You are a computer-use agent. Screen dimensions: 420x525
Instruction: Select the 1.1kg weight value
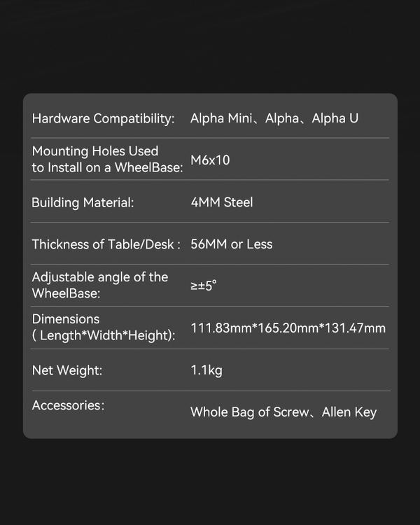tap(206, 370)
